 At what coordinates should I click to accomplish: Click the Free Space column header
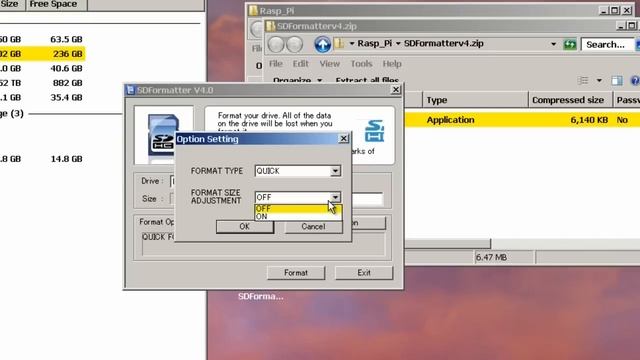(x=57, y=4)
